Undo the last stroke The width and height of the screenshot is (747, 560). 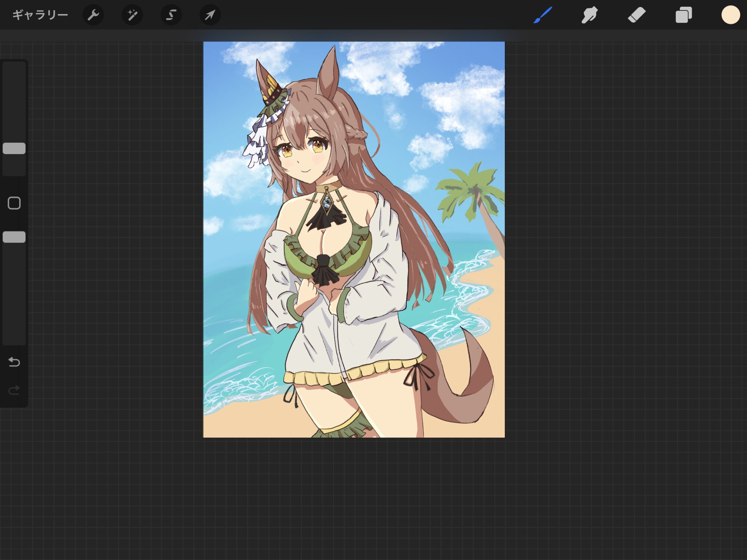pos(14,362)
